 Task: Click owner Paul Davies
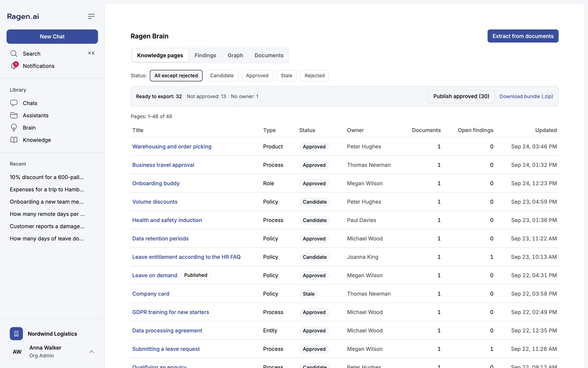[x=362, y=220]
